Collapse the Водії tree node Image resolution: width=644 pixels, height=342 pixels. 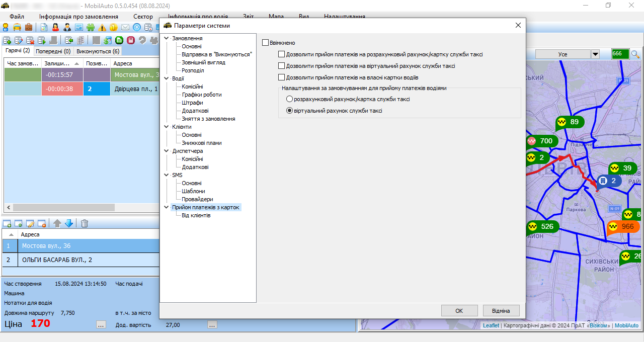[x=167, y=78]
